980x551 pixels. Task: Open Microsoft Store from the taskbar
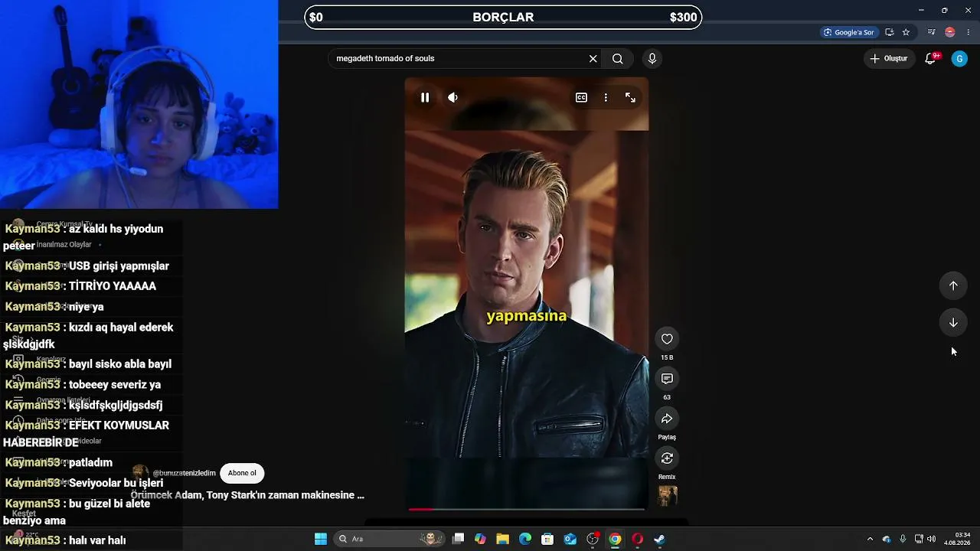pyautogui.click(x=547, y=539)
